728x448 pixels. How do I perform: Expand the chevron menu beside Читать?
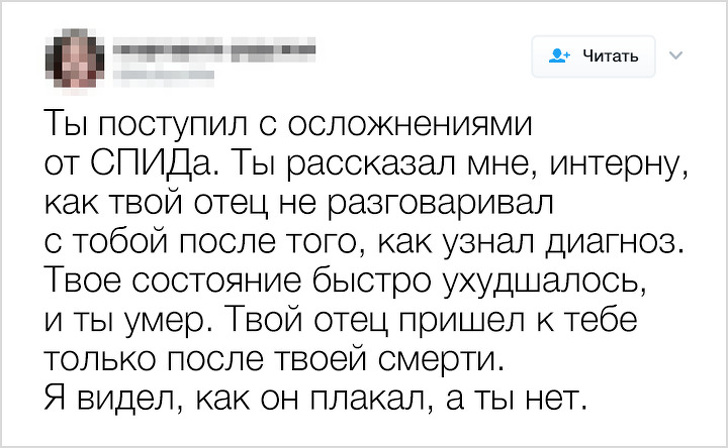674,56
